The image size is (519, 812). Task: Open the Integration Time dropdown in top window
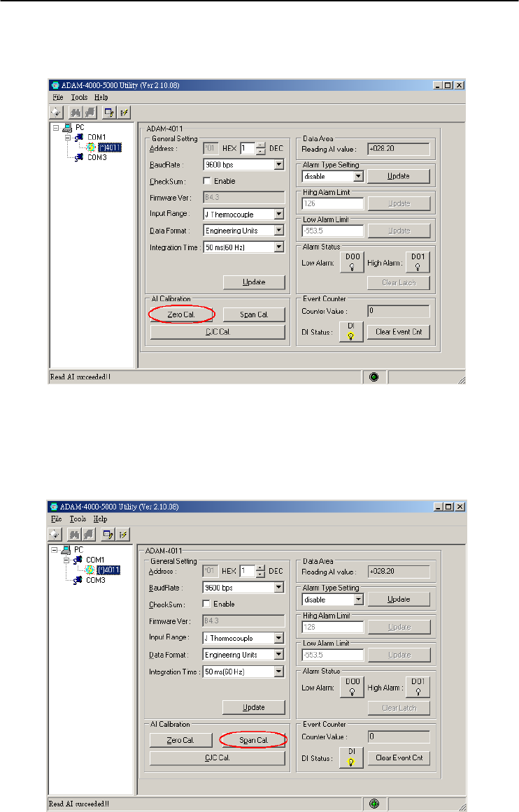(279, 247)
